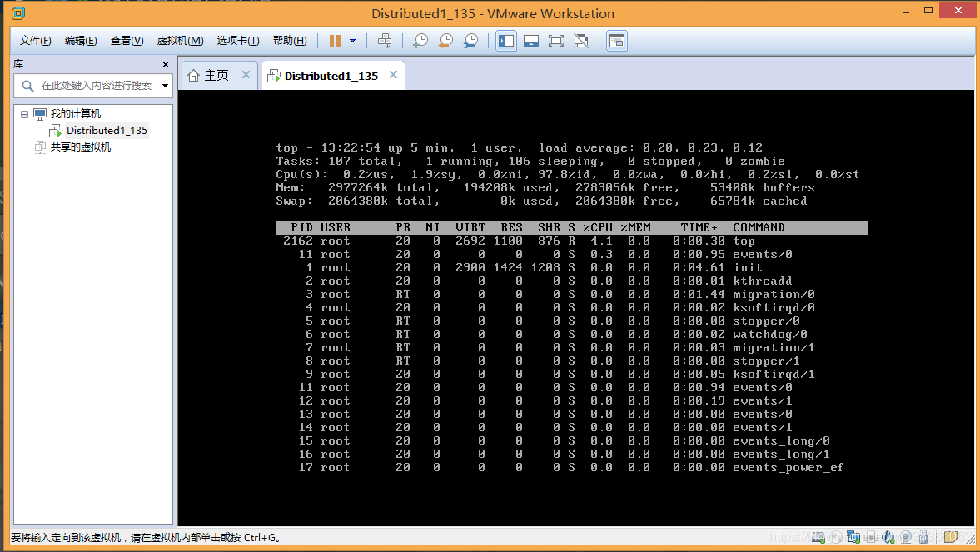Close the Distributed1_135 tab

coord(393,75)
